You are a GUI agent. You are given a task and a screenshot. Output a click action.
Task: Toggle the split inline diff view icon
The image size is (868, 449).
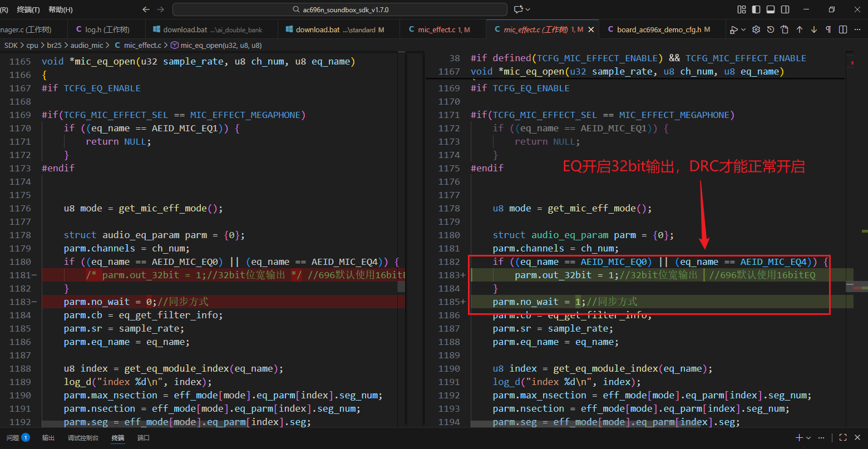coord(843,29)
